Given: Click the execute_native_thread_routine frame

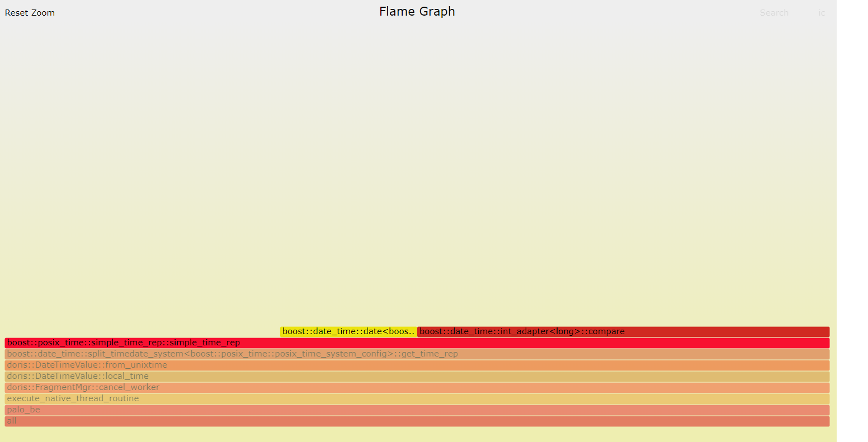Looking at the screenshot, I should tap(417, 399).
